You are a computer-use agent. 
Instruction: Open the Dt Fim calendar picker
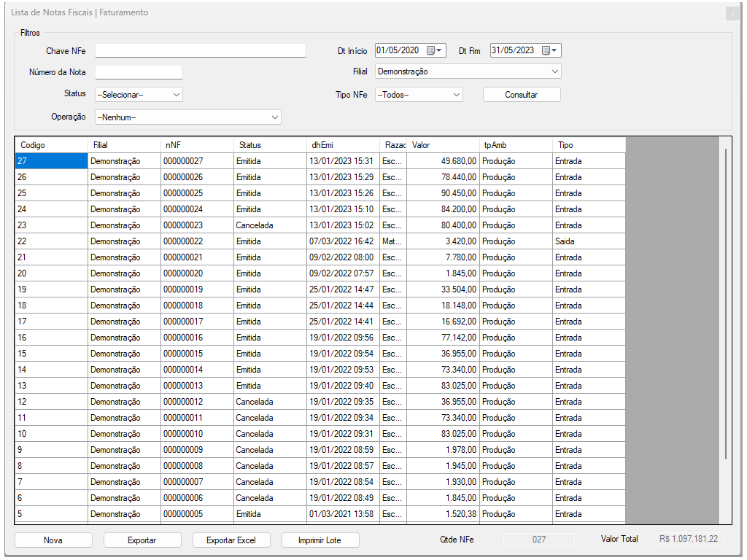tap(550, 50)
